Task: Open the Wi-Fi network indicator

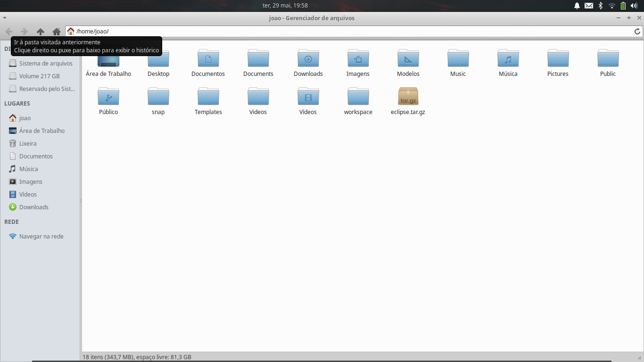Action: point(612,6)
